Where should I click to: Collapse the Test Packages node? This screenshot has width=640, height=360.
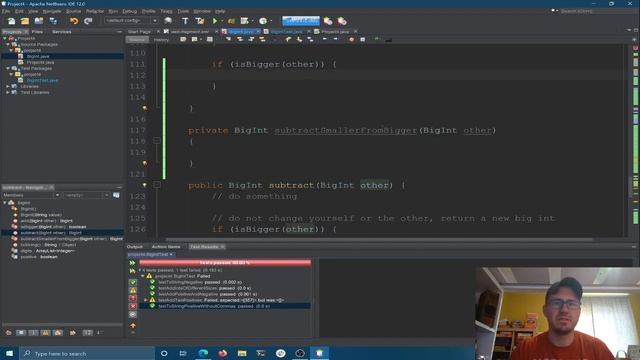tap(8, 68)
